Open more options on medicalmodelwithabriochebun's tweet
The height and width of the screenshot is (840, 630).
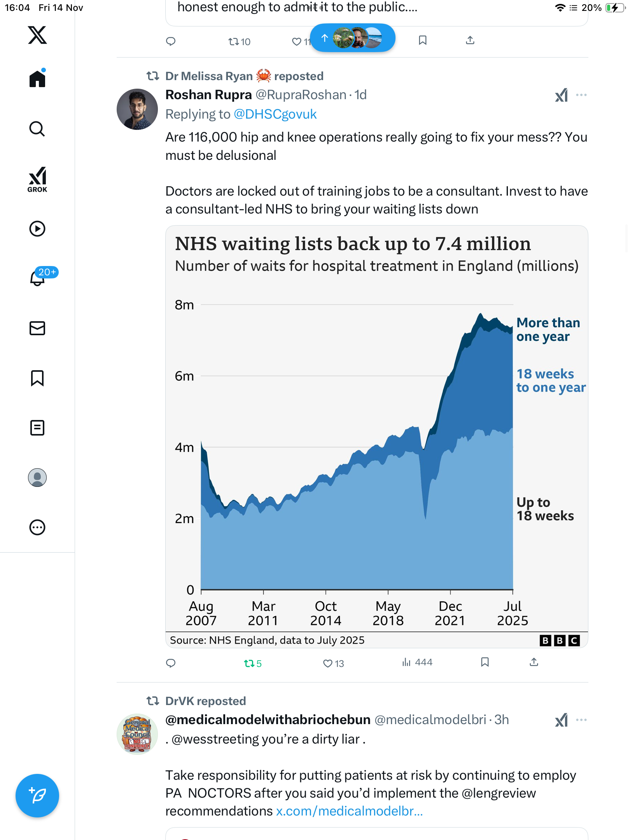point(581,720)
